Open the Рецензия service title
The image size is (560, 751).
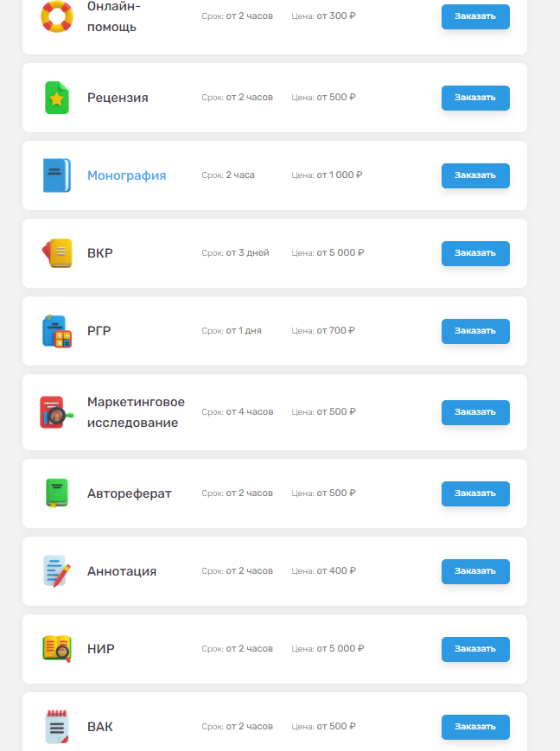click(118, 98)
